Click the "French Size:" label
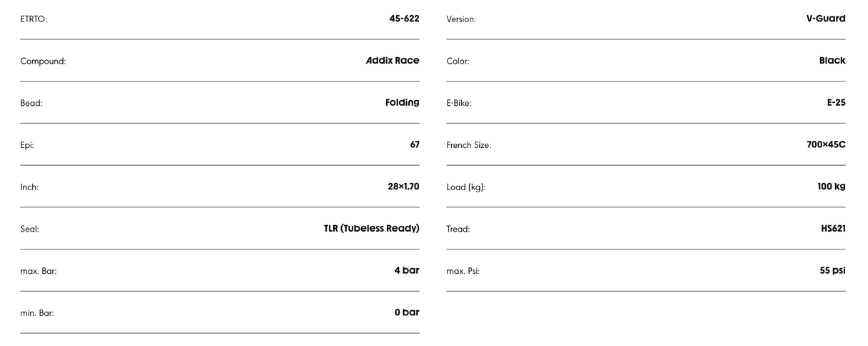Image resolution: width=868 pixels, height=346 pixels. (x=468, y=145)
